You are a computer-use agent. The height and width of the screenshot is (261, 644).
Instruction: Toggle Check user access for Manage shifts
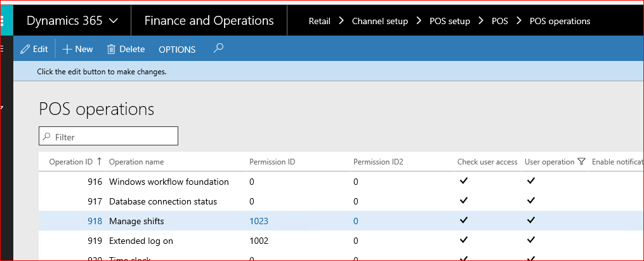pos(464,220)
